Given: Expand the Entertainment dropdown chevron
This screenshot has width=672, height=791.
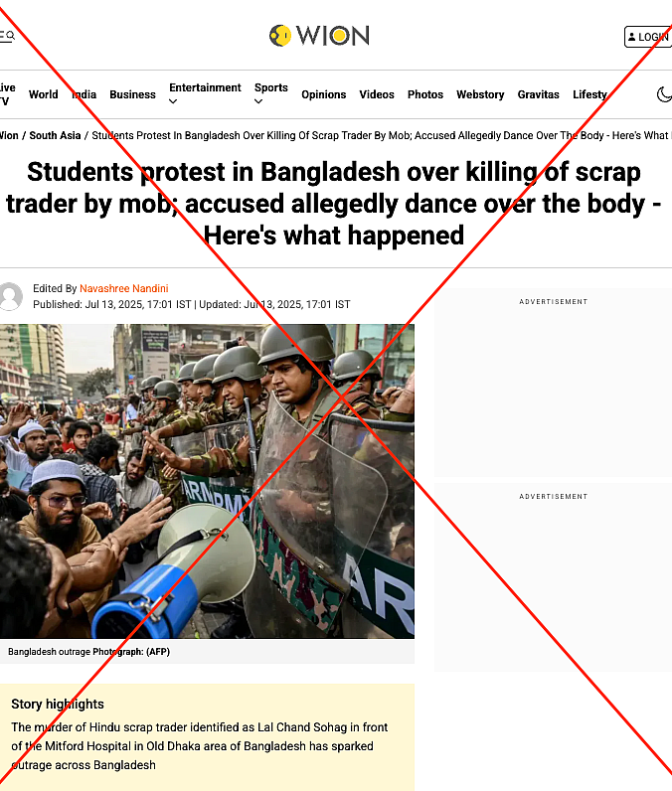Looking at the screenshot, I should pyautogui.click(x=173, y=102).
